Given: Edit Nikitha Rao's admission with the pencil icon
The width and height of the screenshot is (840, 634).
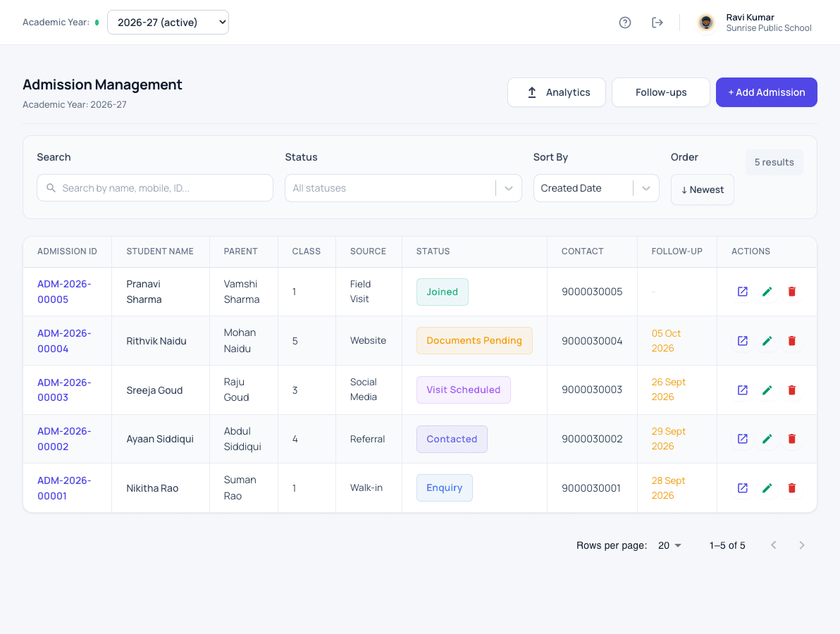Looking at the screenshot, I should pos(767,488).
